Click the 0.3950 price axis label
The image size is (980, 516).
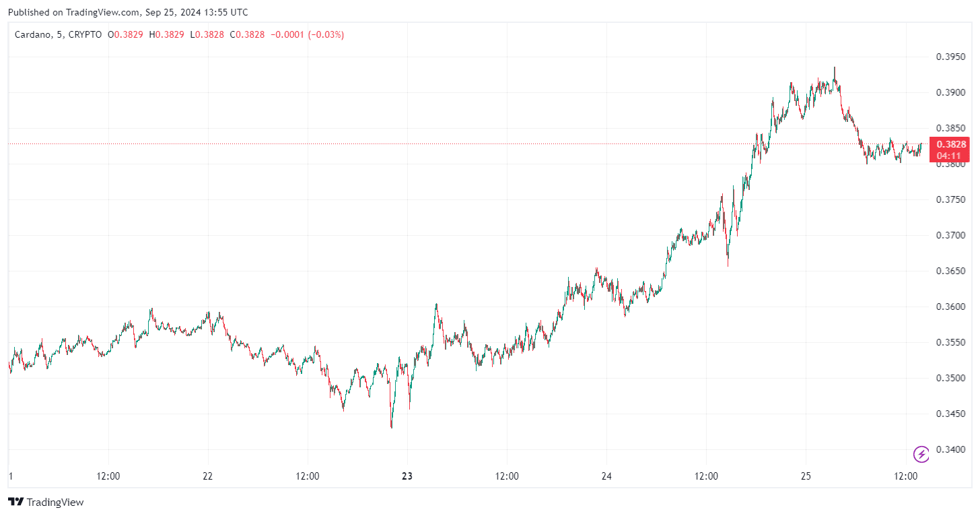[950, 57]
